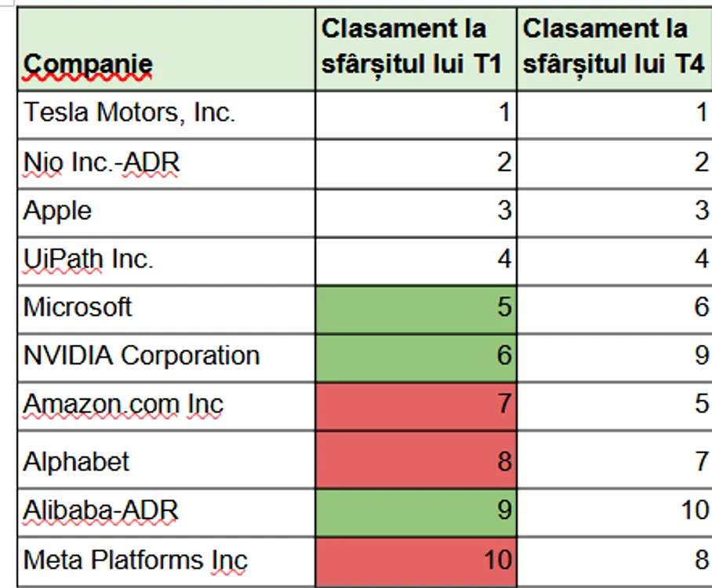The width and height of the screenshot is (712, 588).
Task: Click the red T1 rank 8 cell
Action: (x=416, y=460)
